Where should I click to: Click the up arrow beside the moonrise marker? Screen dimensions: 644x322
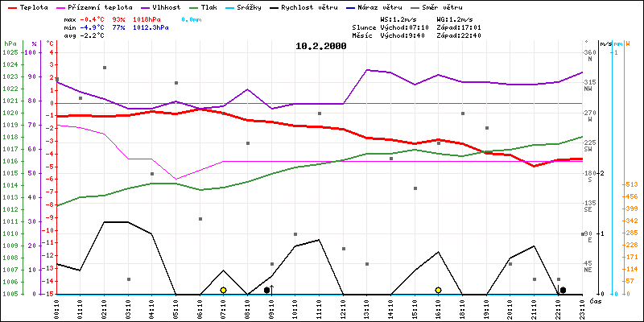pyautogui.click(x=272, y=288)
